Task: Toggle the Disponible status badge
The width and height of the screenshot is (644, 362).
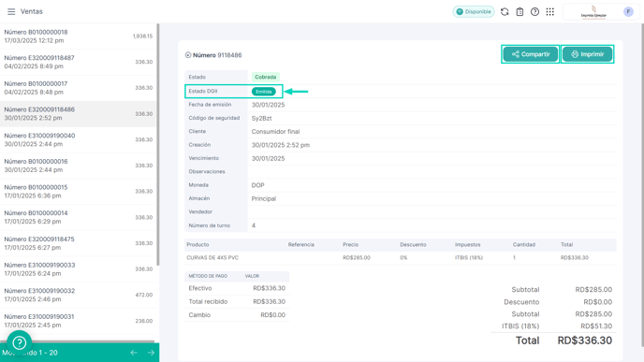Action: (x=474, y=12)
